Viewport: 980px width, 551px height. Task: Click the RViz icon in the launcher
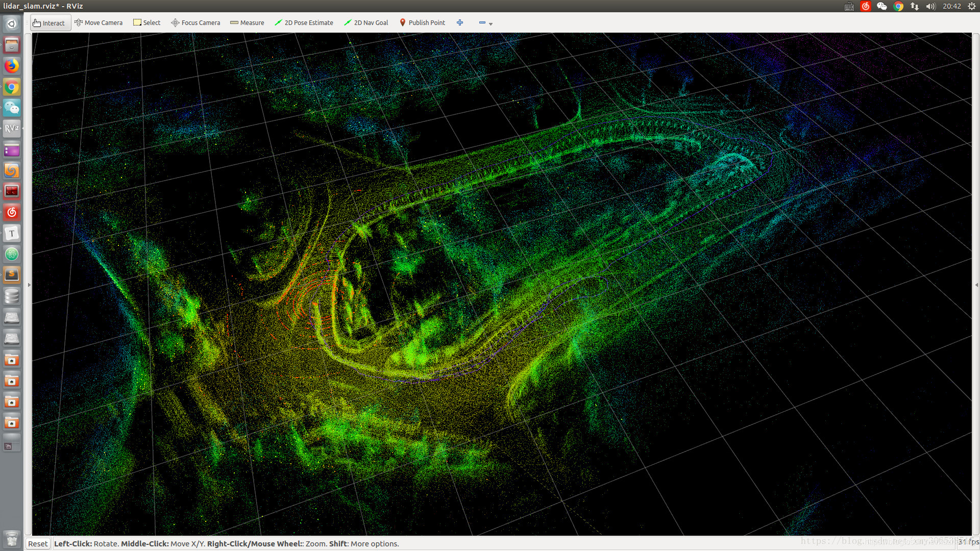12,129
